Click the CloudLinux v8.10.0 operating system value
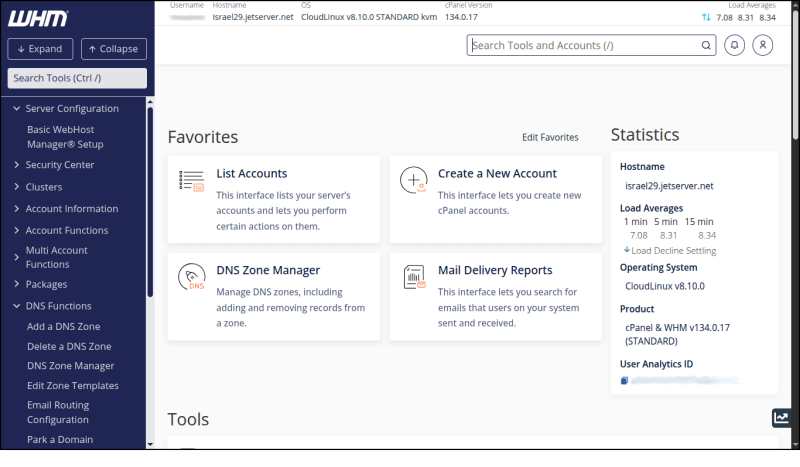 (x=665, y=286)
